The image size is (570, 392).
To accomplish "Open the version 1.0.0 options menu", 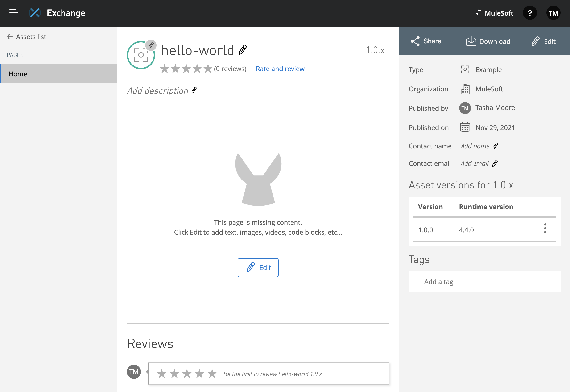I will (545, 229).
